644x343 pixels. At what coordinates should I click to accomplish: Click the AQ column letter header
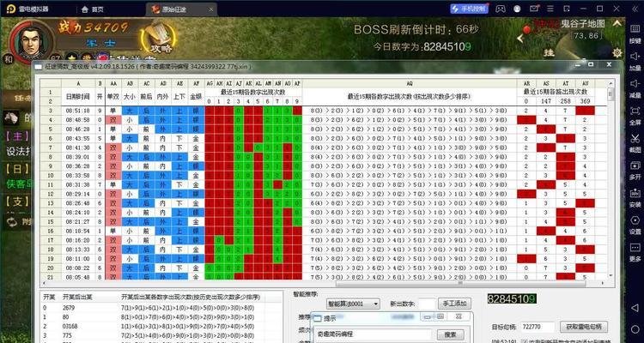[x=409, y=83]
